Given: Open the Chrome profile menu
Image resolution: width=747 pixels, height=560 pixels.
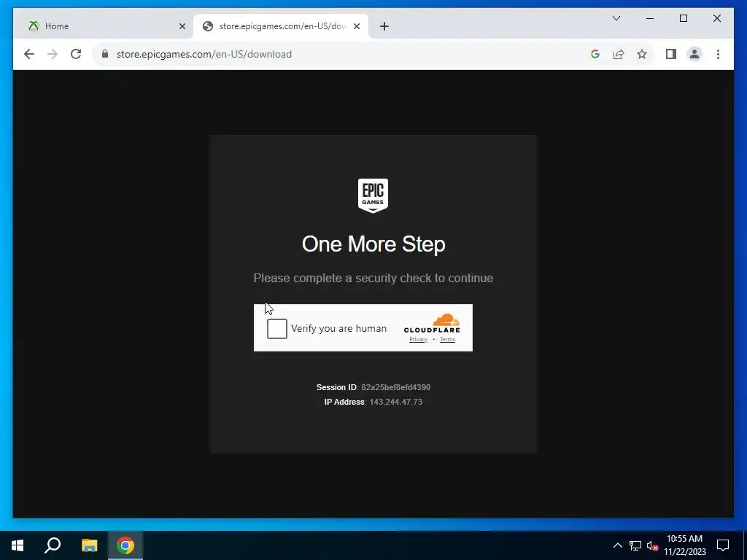Looking at the screenshot, I should [x=694, y=54].
